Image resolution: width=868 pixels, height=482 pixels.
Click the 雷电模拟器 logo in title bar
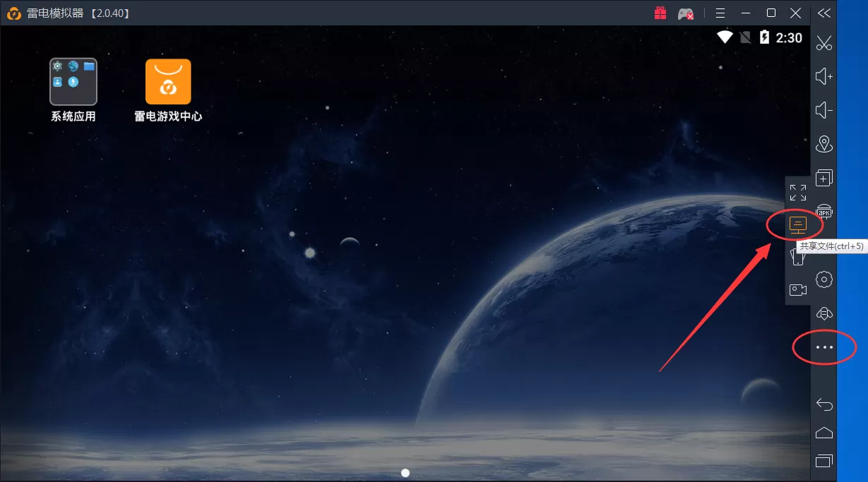click(13, 13)
